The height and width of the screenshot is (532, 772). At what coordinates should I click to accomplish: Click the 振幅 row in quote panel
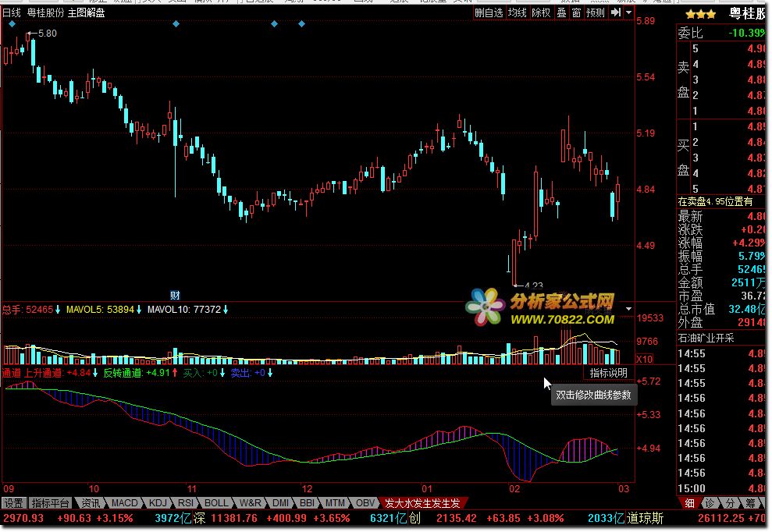pyautogui.click(x=721, y=256)
